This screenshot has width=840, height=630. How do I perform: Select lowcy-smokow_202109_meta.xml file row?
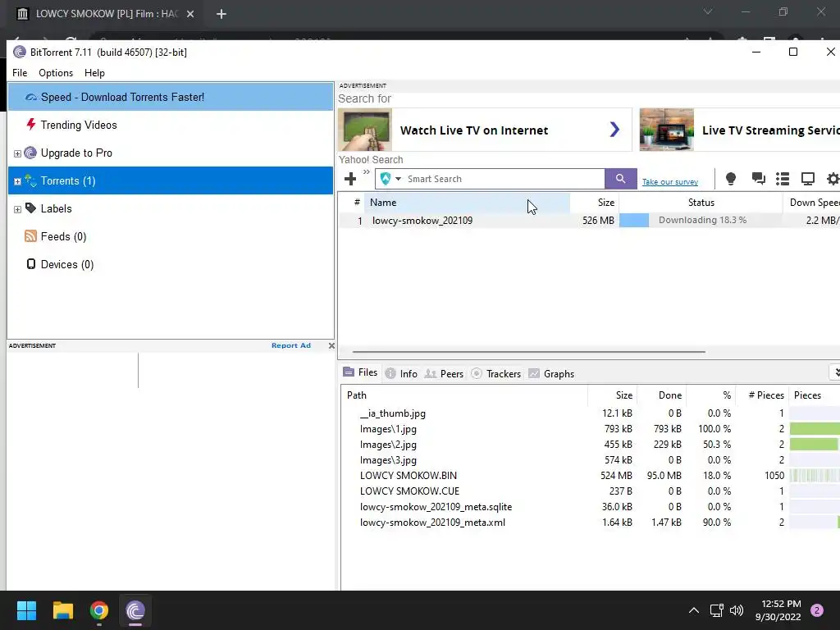590,523
